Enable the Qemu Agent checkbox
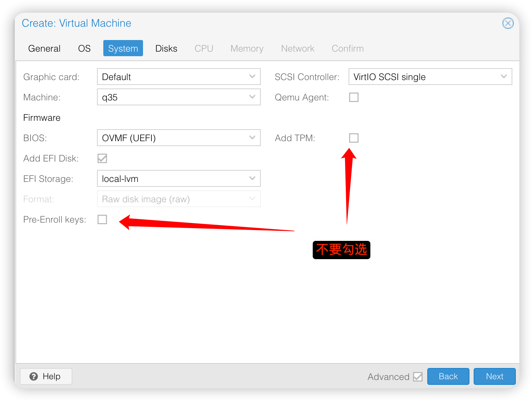Screen dimensions: 532x401 pyautogui.click(x=353, y=97)
